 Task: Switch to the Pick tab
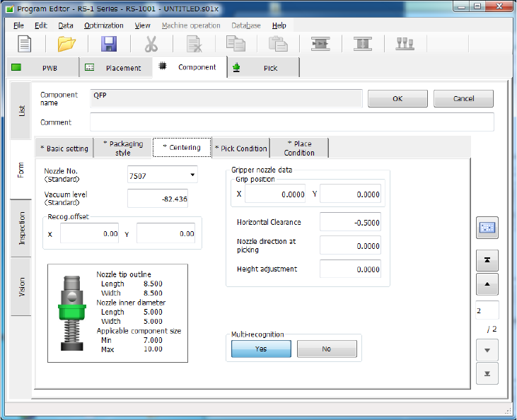pyautogui.click(x=264, y=68)
